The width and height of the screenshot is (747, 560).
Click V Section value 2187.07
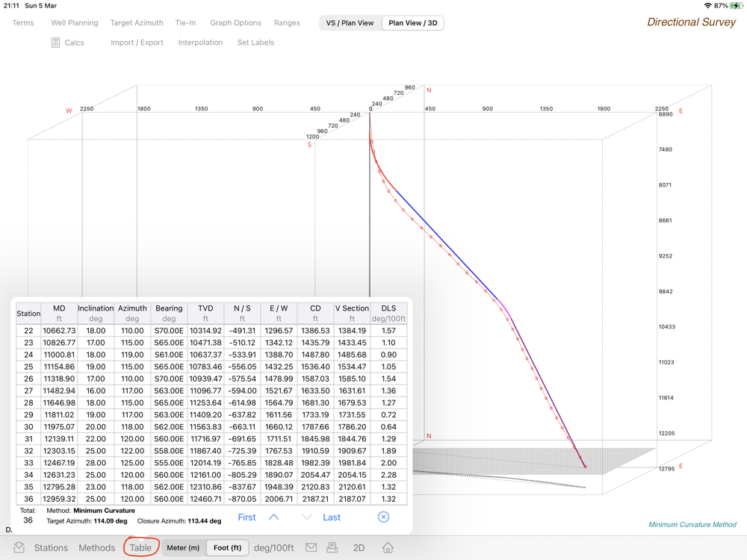[352, 499]
